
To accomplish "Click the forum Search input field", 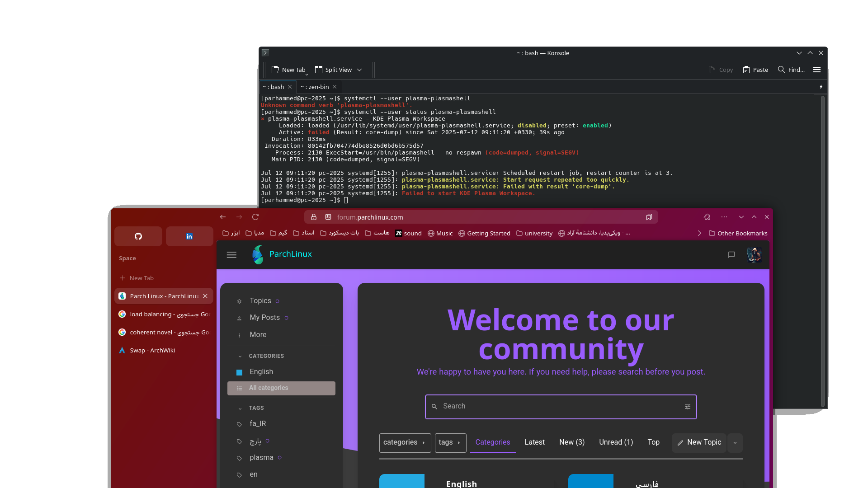I will pos(561,407).
